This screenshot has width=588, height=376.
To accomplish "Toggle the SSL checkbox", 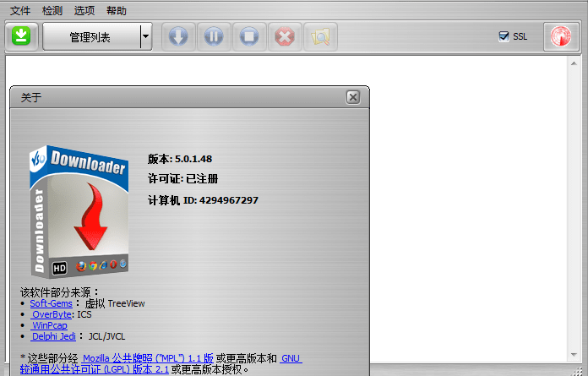I will [x=504, y=36].
